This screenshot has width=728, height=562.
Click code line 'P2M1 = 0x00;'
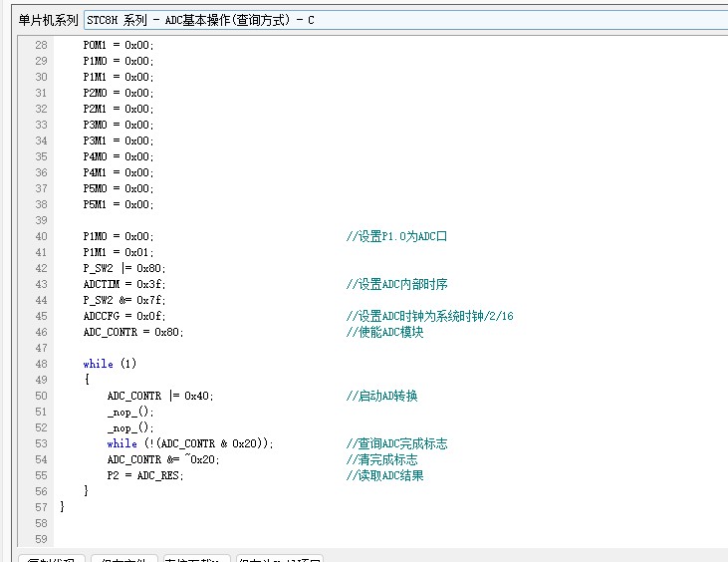tap(119, 109)
